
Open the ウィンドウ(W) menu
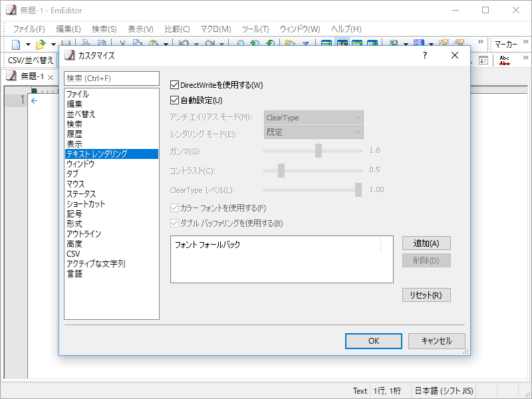pos(300,29)
